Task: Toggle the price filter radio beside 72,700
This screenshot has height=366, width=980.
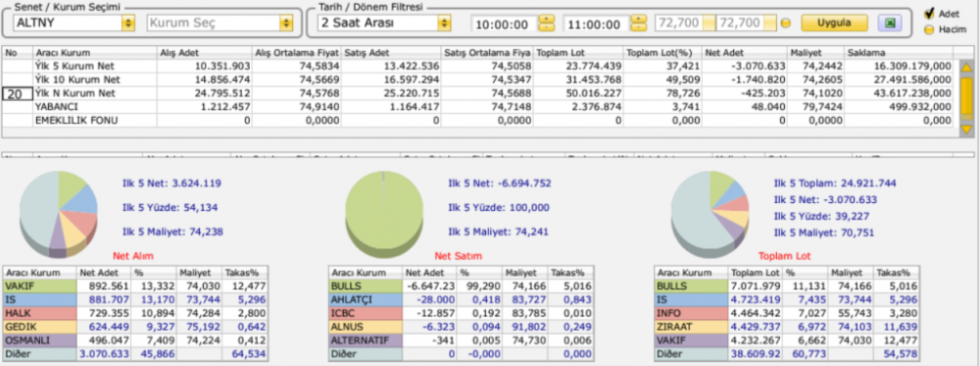Action: click(x=786, y=24)
